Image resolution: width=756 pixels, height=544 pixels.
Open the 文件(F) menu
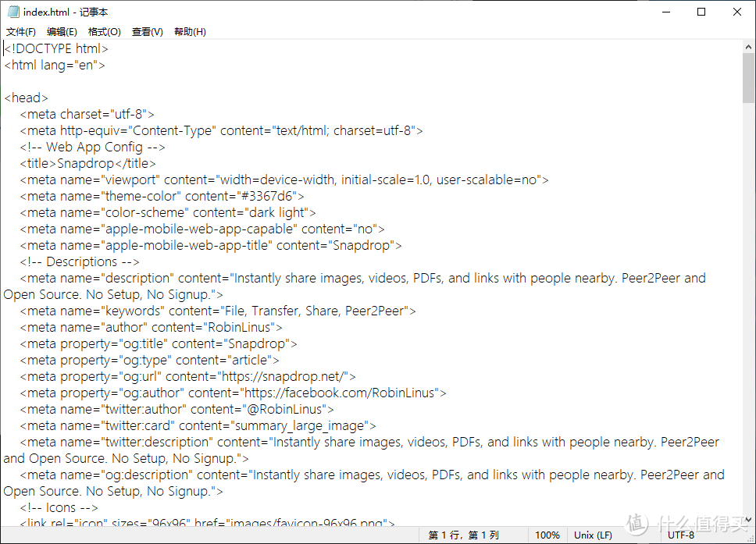21,32
